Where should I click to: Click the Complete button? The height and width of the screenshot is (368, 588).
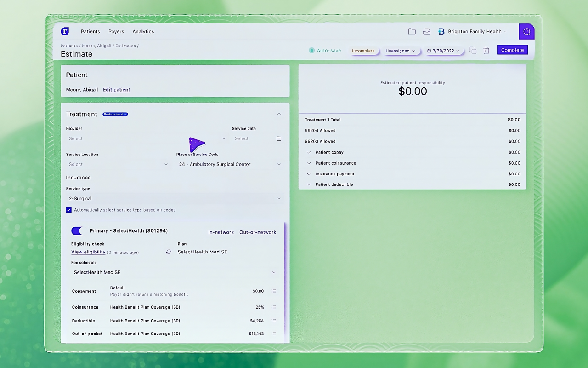pos(512,50)
